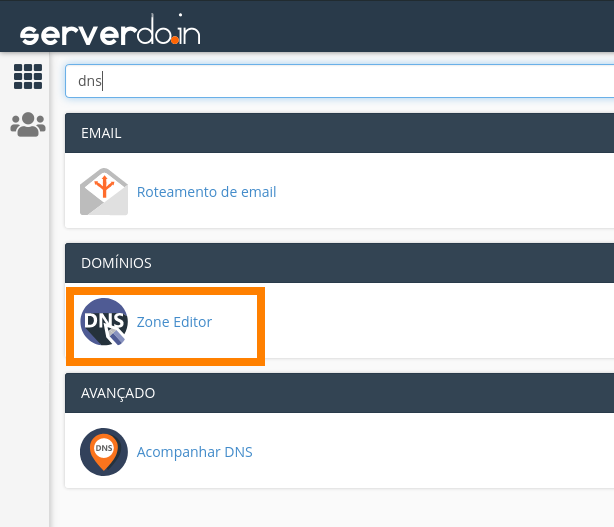The width and height of the screenshot is (614, 527).
Task: Open the Zone Editor link
Action: coord(174,322)
